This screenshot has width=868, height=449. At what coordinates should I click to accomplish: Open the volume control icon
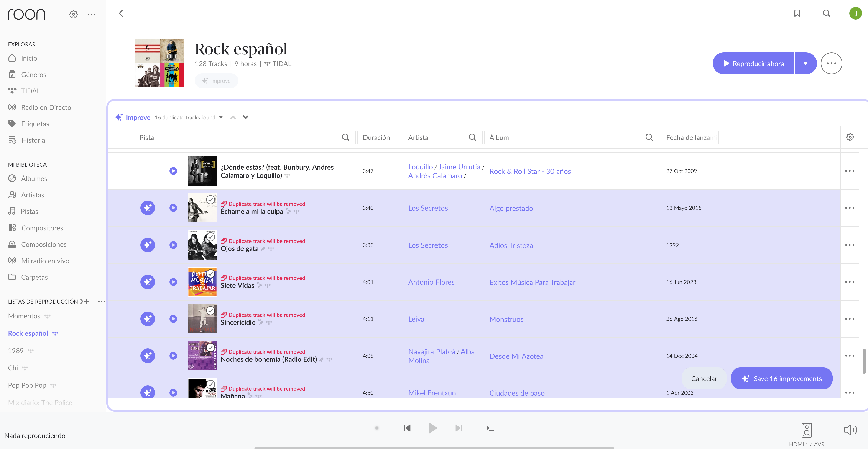pos(850,429)
